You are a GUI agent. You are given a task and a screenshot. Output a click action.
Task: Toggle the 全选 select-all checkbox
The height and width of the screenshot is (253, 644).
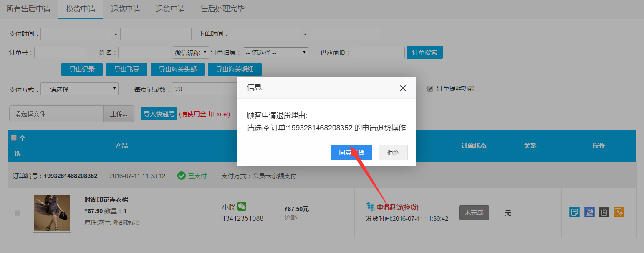pyautogui.click(x=14, y=138)
